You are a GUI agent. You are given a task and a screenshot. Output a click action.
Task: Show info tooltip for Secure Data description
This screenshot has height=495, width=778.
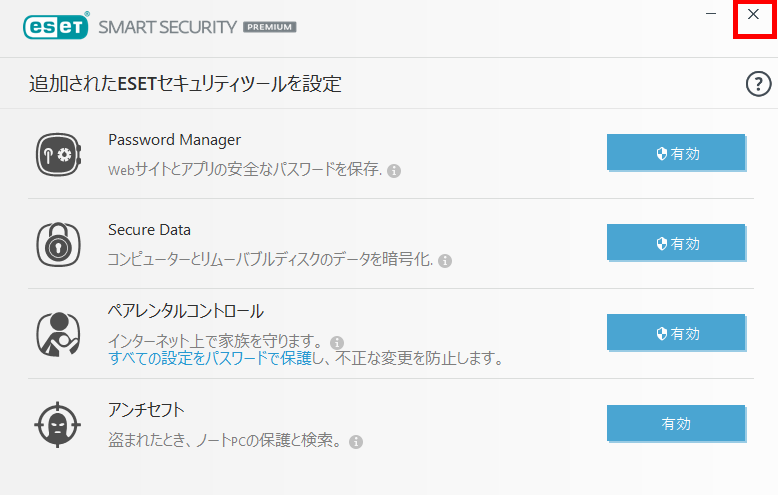[445, 261]
